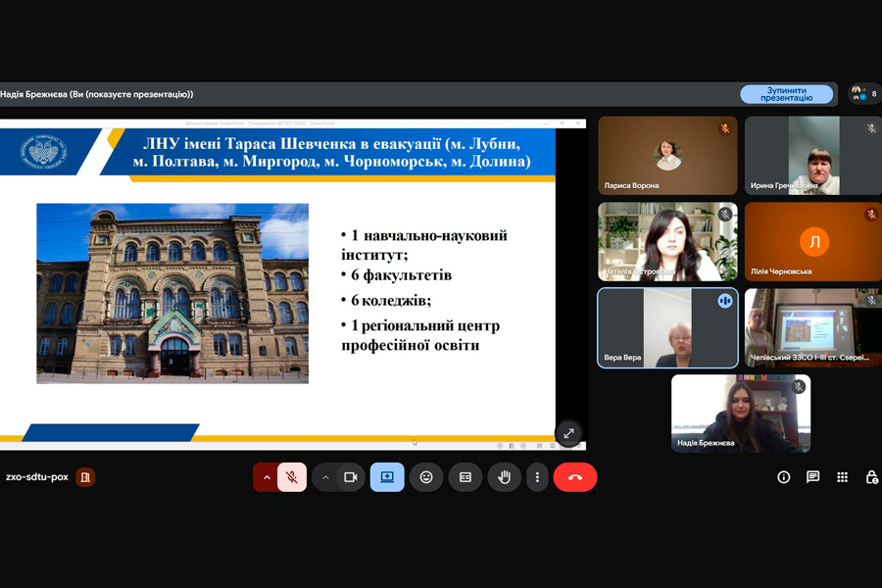Expand video settings arrow beside camera

click(x=325, y=477)
